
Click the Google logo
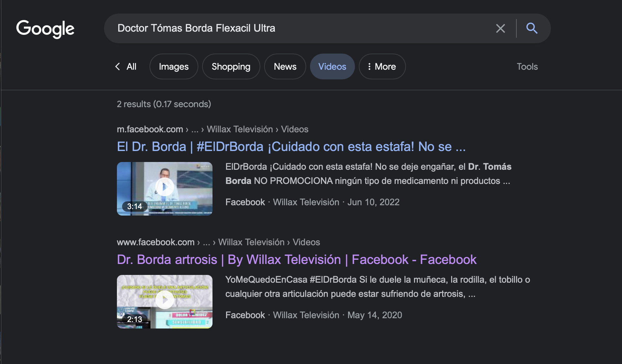point(45,29)
